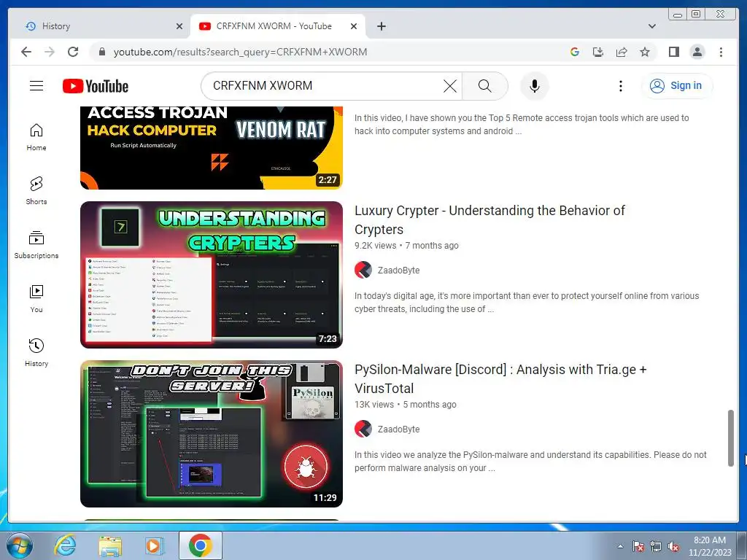Viewport: 747px width, 560px height.
Task: Open the Chrome profile avatar
Action: (x=697, y=52)
